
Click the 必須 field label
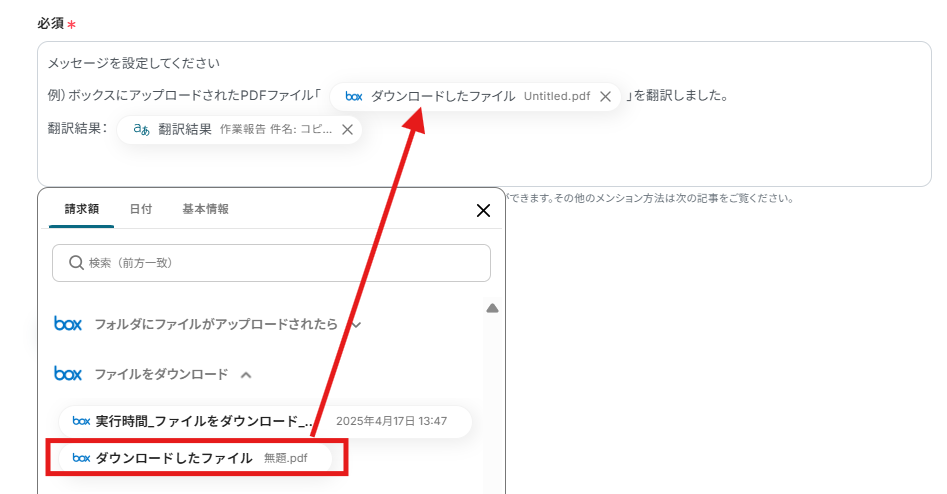pos(51,23)
